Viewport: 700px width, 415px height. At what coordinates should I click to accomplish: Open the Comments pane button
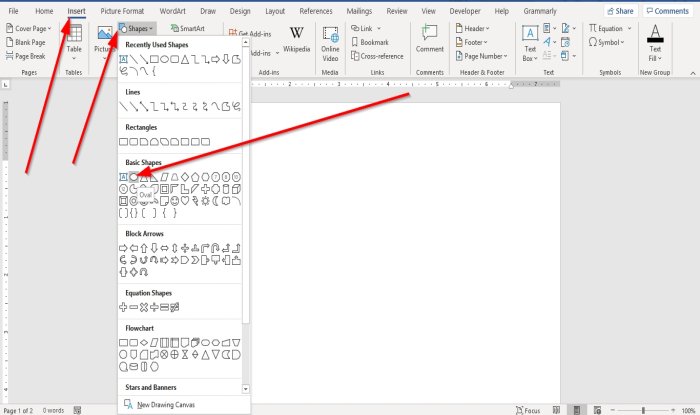[668, 11]
